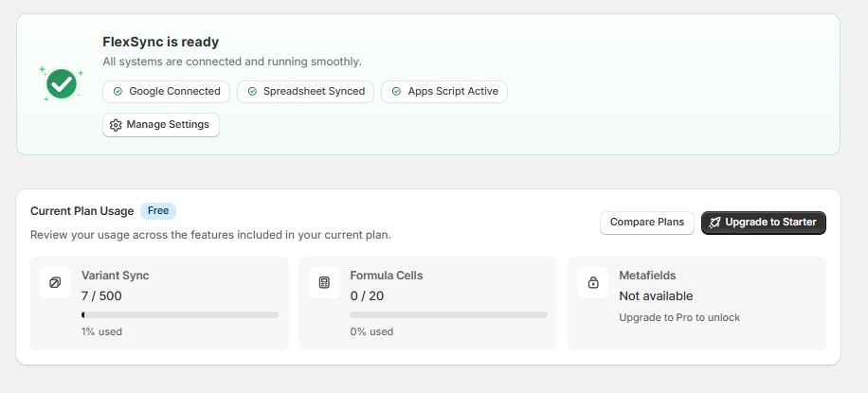Click the gear icon in Manage Settings
The width and height of the screenshot is (868, 393).
[x=116, y=125]
